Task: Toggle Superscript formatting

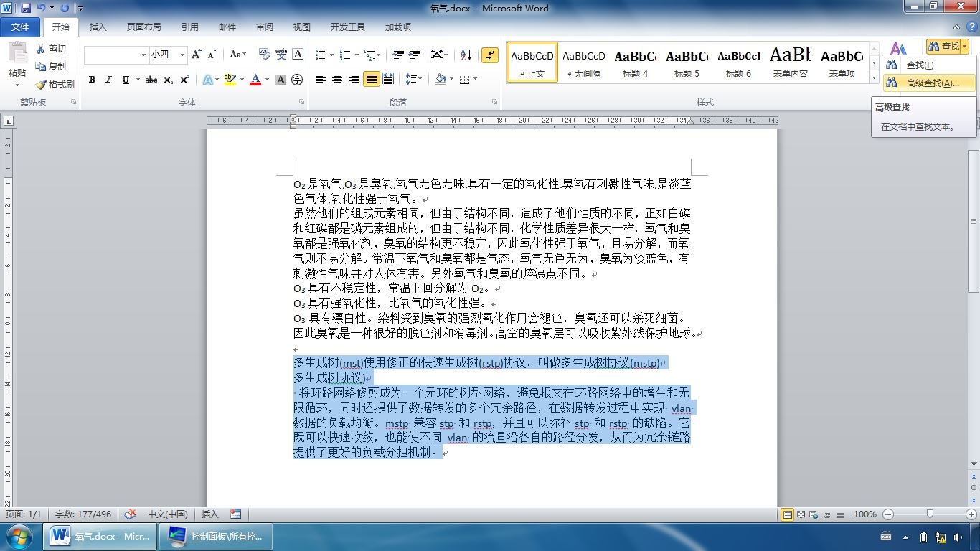Action: (x=184, y=80)
